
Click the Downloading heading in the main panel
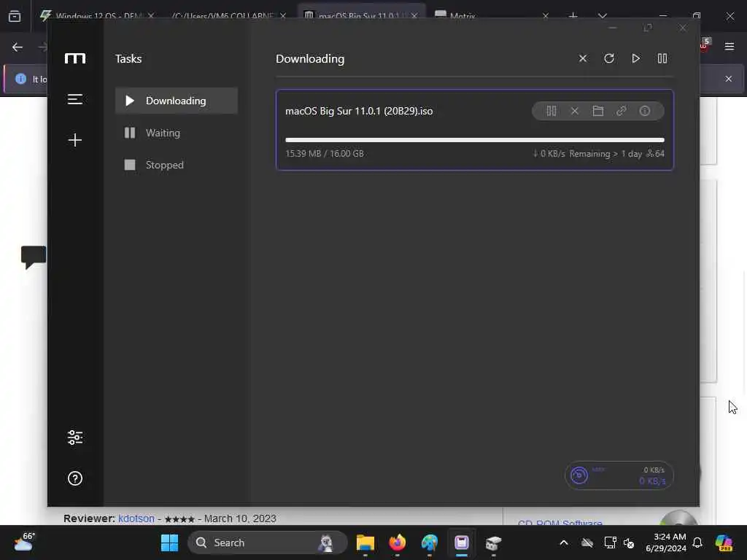309,58
